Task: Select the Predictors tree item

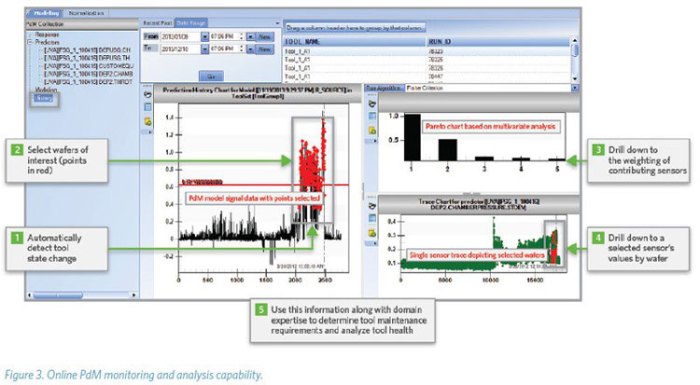Action: (x=47, y=42)
